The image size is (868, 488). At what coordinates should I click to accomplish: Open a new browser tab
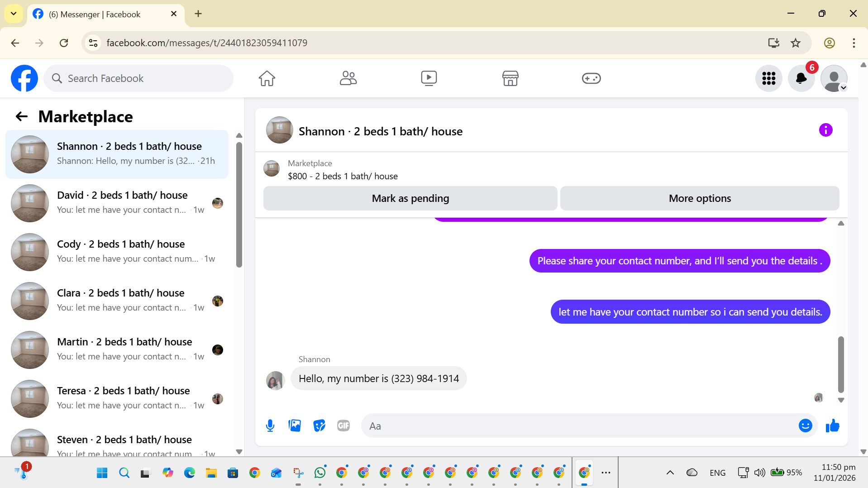[x=198, y=14]
